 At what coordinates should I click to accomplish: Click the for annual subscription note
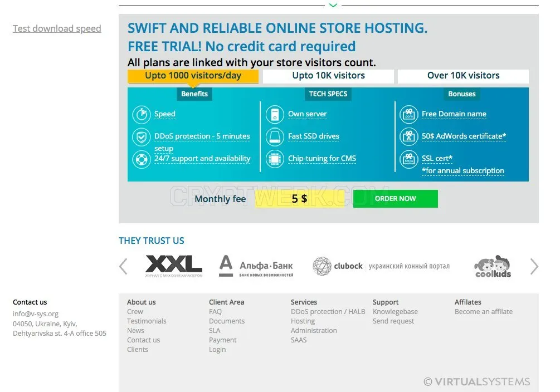(463, 171)
